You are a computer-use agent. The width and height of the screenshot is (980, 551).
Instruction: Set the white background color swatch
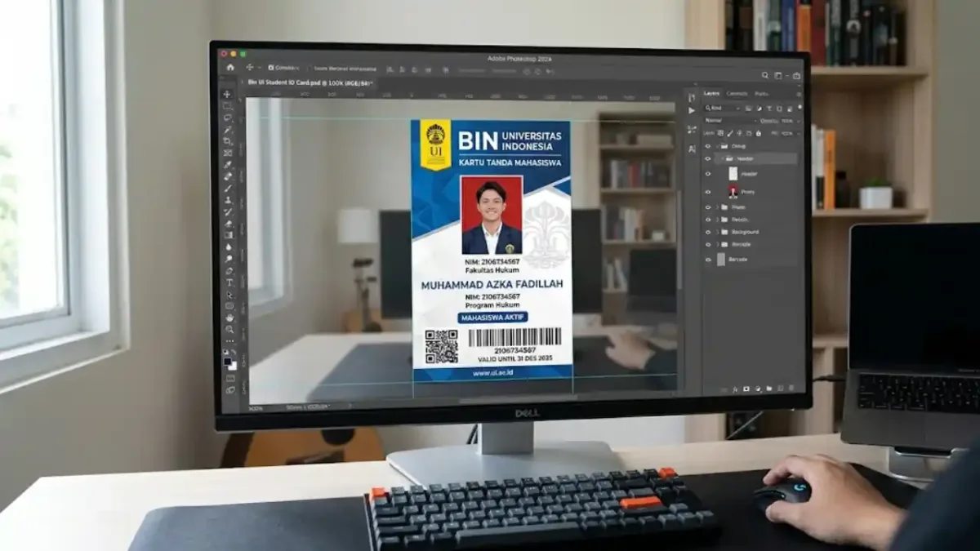pos(234,366)
